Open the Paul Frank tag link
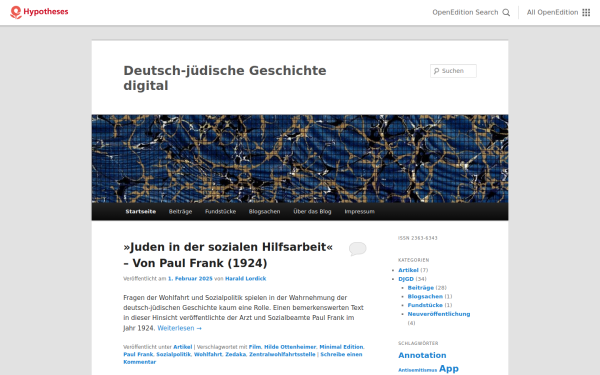The image size is (600, 375). point(138,354)
